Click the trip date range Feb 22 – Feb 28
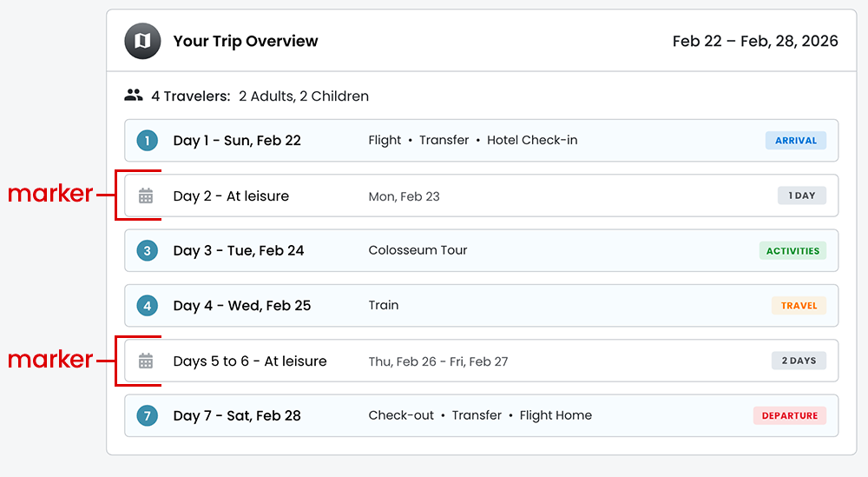 coord(754,42)
